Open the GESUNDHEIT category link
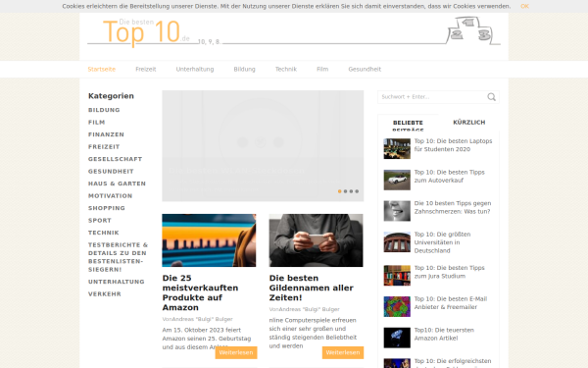The width and height of the screenshot is (588, 368). pos(111,171)
